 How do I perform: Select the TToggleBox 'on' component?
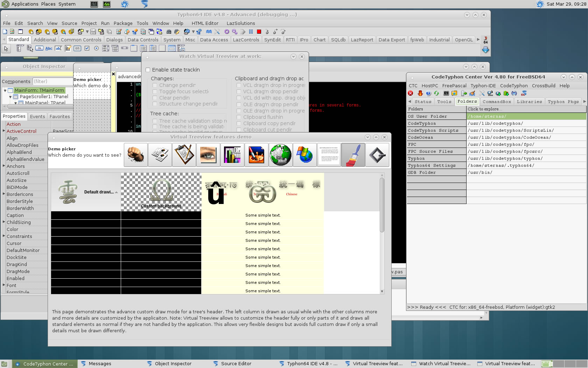[77, 48]
